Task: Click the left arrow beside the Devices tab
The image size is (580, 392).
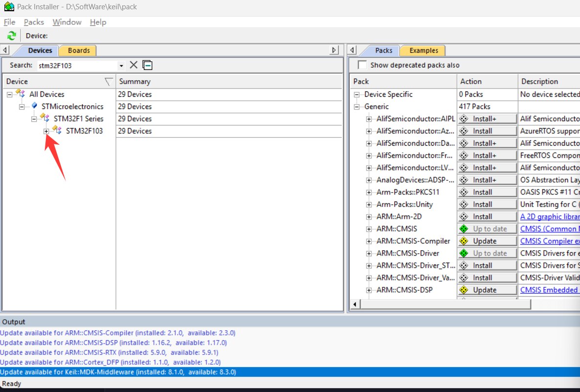Action: tap(5, 50)
